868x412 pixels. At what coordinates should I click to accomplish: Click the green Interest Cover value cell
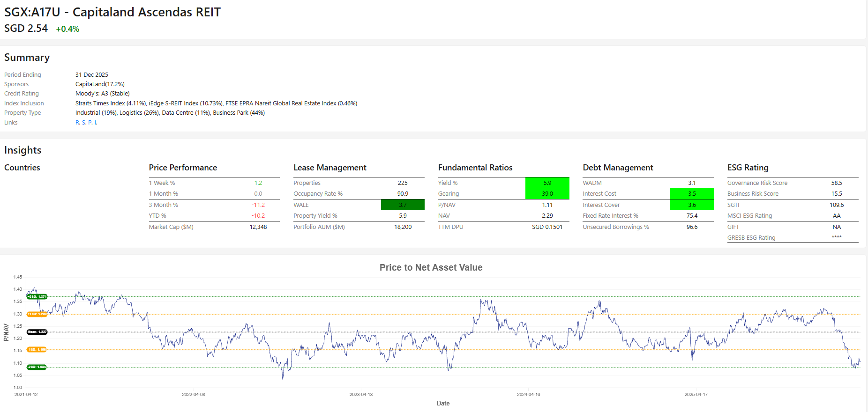click(x=692, y=205)
